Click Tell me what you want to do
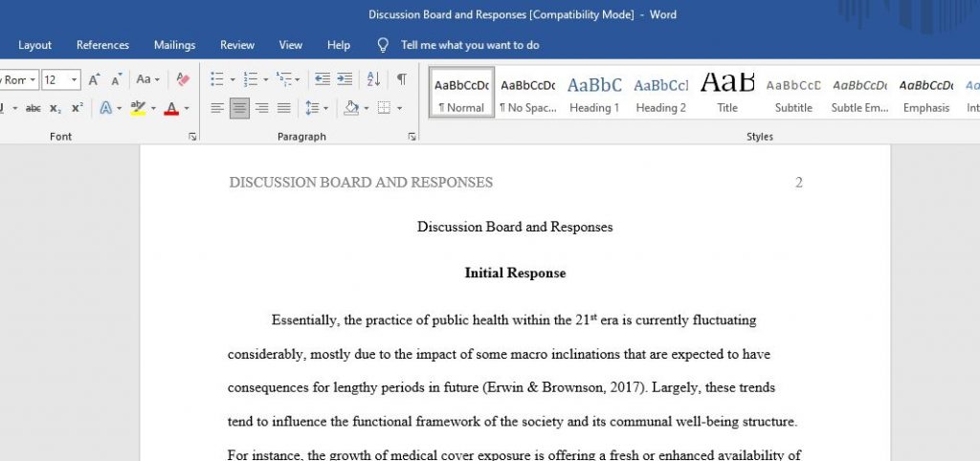Screen dimensions: 980x461 tap(470, 45)
